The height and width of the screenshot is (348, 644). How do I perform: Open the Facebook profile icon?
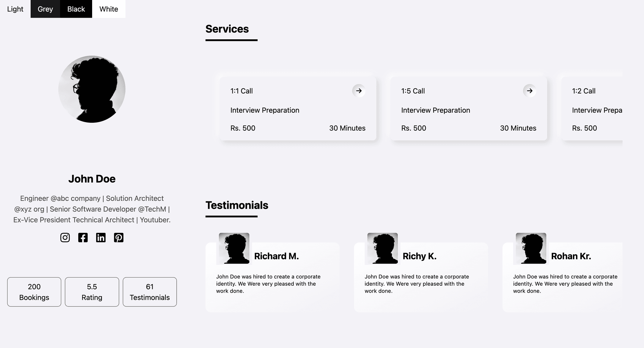pyautogui.click(x=83, y=238)
